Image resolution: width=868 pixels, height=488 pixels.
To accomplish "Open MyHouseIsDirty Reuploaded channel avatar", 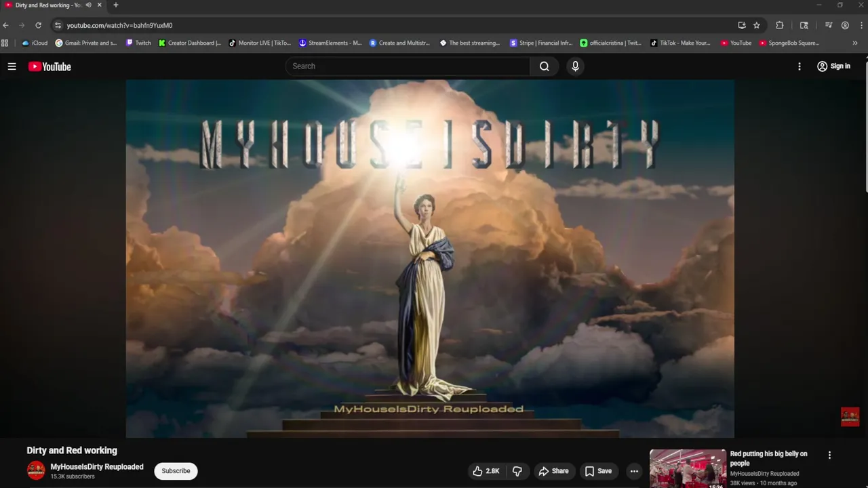I will [x=36, y=470].
